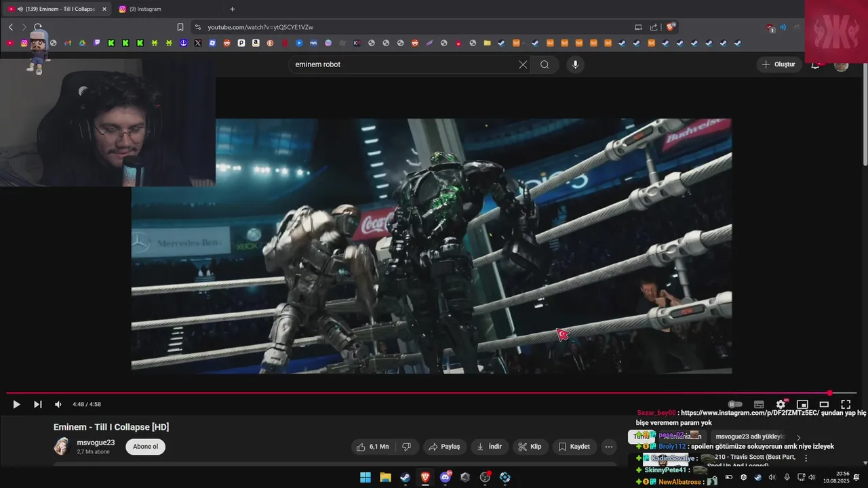
Task: Switch to Instagram browser tab
Action: [x=167, y=9]
